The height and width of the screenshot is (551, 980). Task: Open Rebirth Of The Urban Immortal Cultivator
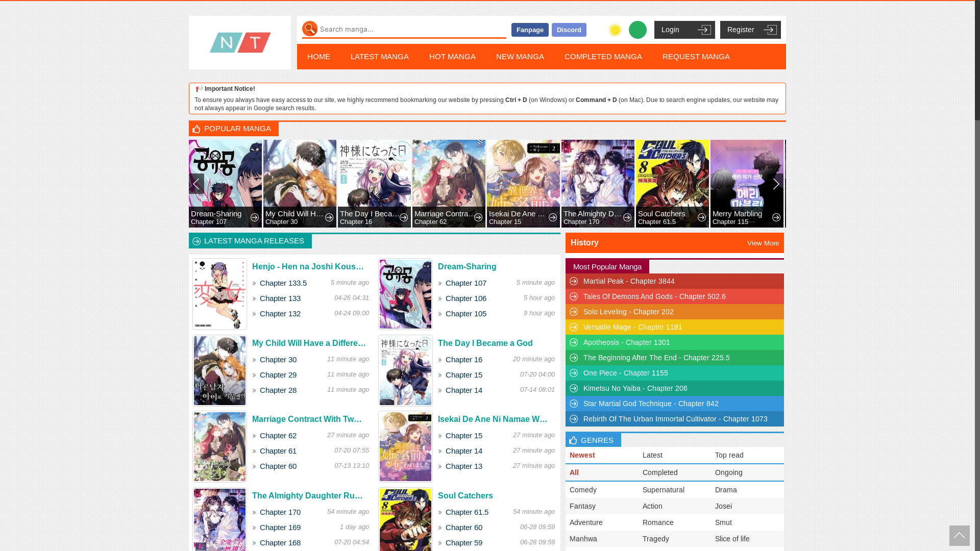pyautogui.click(x=675, y=419)
